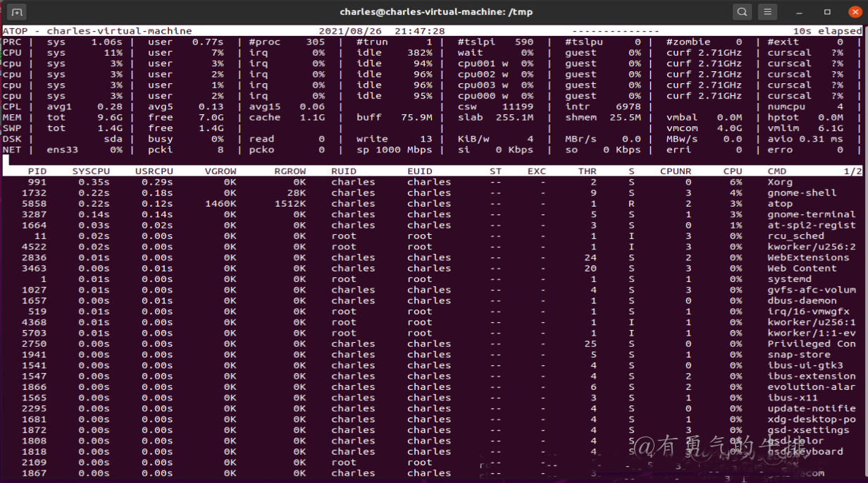868x483 pixels.
Task: Select the gnome-shell process name
Action: [802, 192]
